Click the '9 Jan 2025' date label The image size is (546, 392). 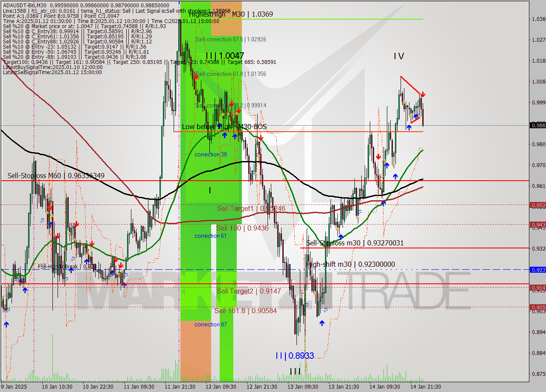14,387
